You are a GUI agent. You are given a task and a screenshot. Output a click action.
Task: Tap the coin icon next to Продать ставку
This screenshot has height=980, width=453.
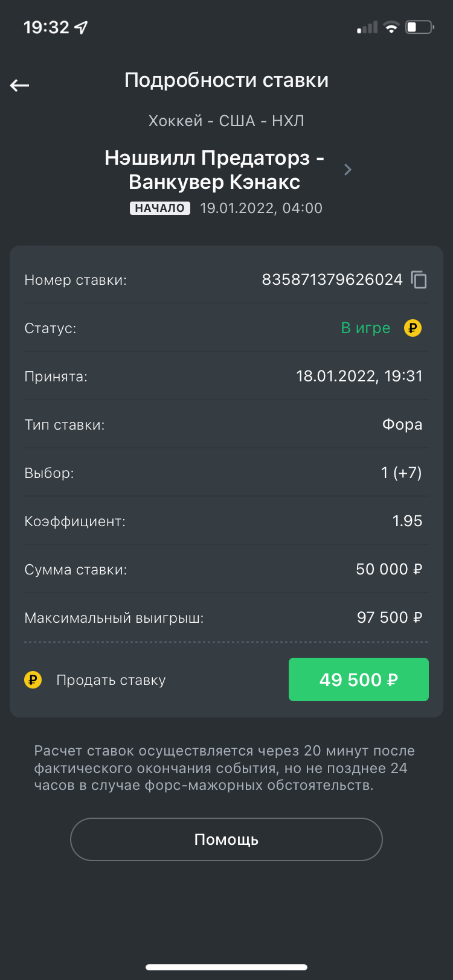(33, 680)
